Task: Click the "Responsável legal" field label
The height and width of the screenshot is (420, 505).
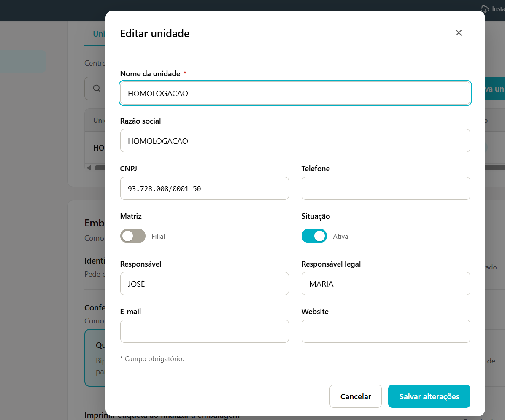Action: 331,264
